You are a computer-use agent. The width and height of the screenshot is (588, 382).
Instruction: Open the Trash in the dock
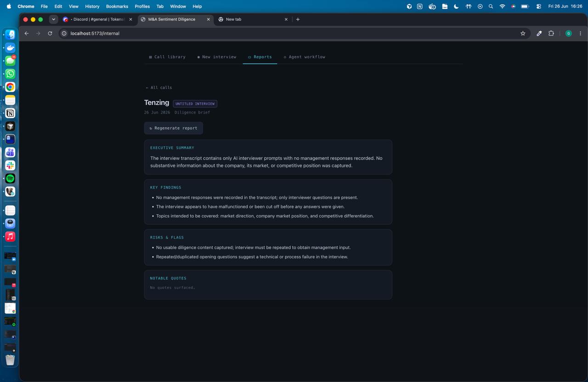[10, 359]
